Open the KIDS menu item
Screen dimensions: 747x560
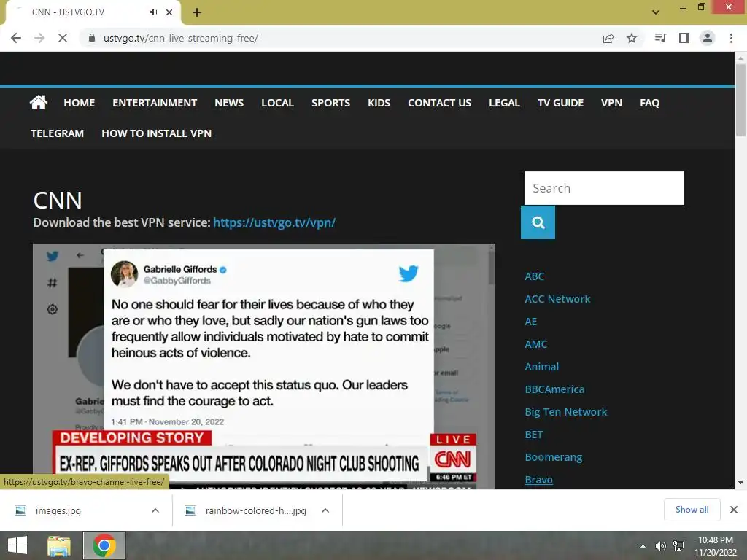(379, 103)
